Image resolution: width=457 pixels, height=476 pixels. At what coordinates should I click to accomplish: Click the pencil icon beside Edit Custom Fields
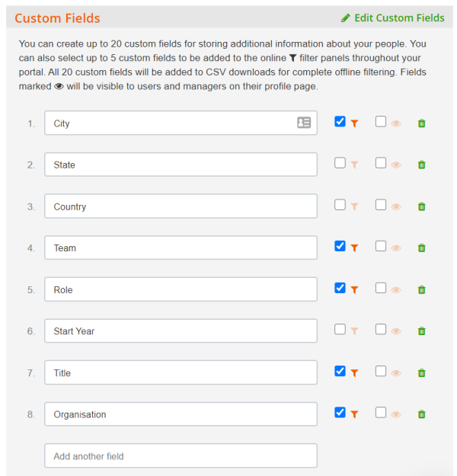coord(345,18)
